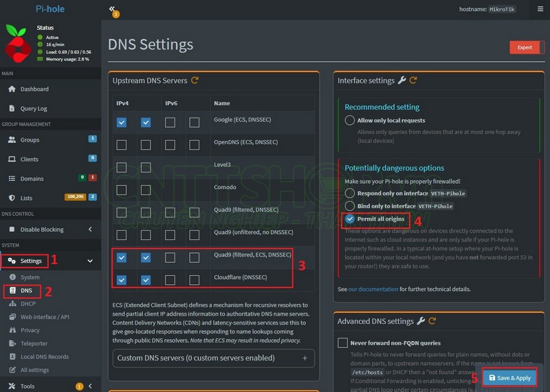Click the All settings edit icon
Viewport: 550px width, 392px height.
point(12,370)
